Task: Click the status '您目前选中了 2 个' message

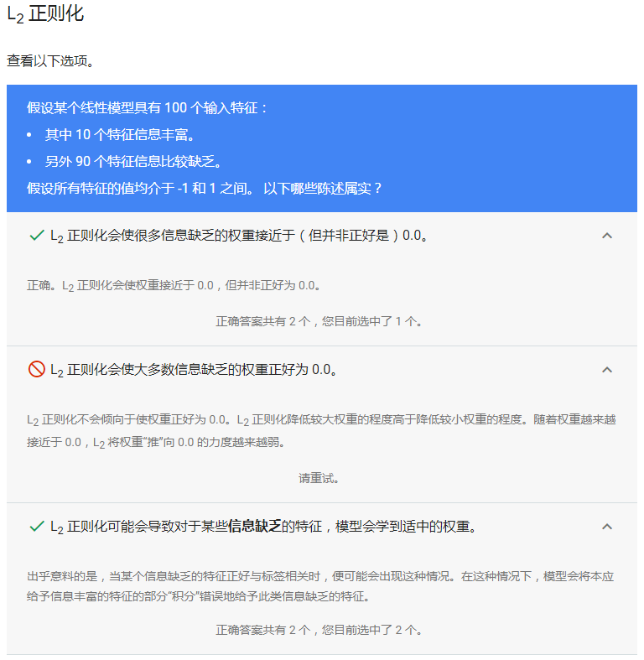Action: 319,630
